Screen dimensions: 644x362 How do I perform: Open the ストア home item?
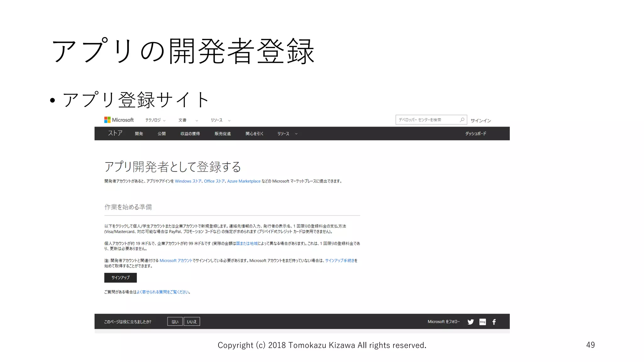coord(115,133)
